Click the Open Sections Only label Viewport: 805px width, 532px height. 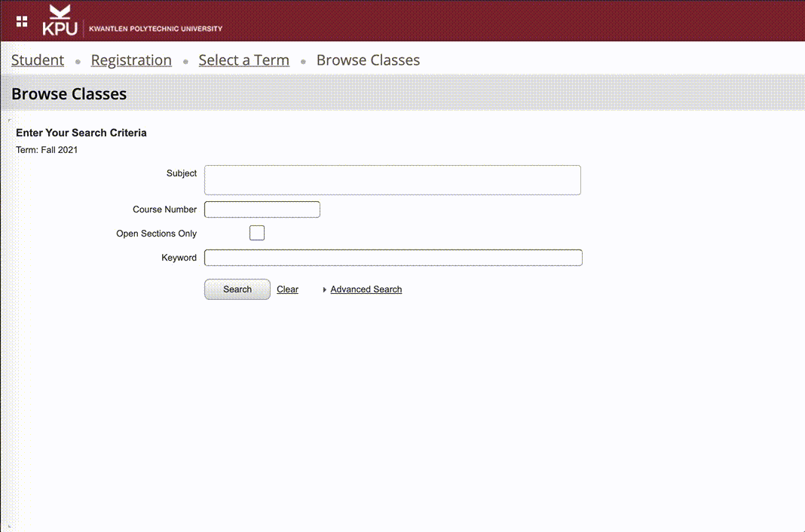point(156,234)
